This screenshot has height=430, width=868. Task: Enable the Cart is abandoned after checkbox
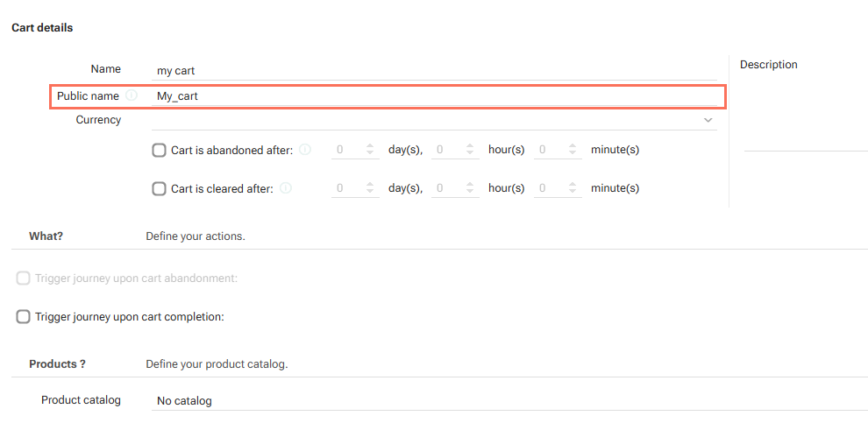click(x=159, y=150)
